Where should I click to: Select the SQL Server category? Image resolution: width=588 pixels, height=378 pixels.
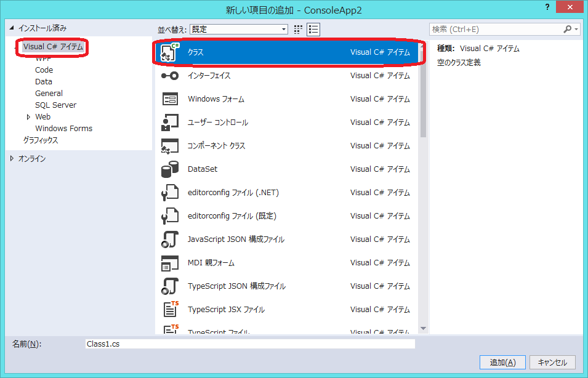55,105
